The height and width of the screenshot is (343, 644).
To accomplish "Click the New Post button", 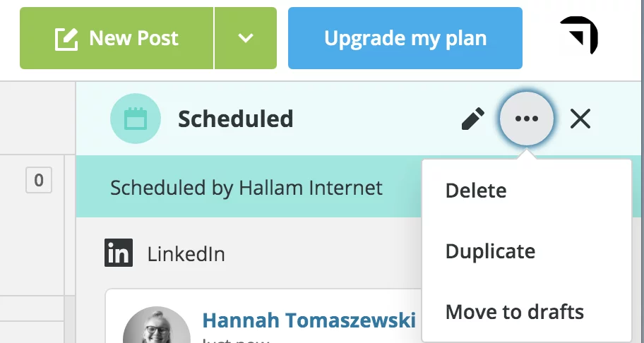I will coord(117,38).
